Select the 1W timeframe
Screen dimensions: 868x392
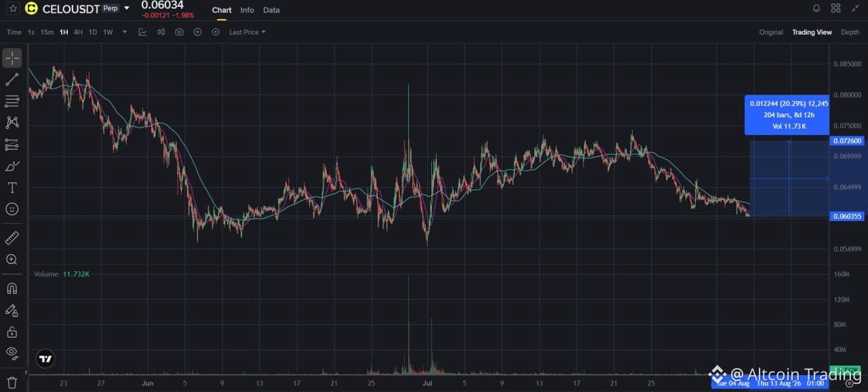108,32
